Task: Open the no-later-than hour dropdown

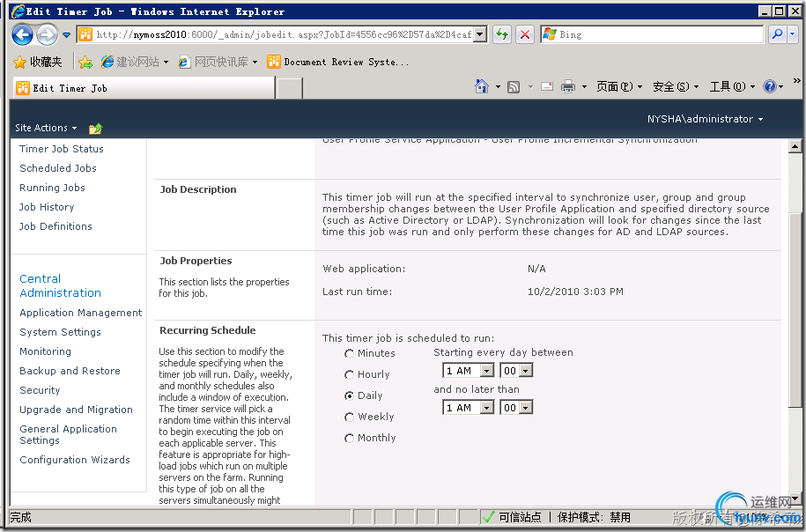Action: (x=469, y=408)
